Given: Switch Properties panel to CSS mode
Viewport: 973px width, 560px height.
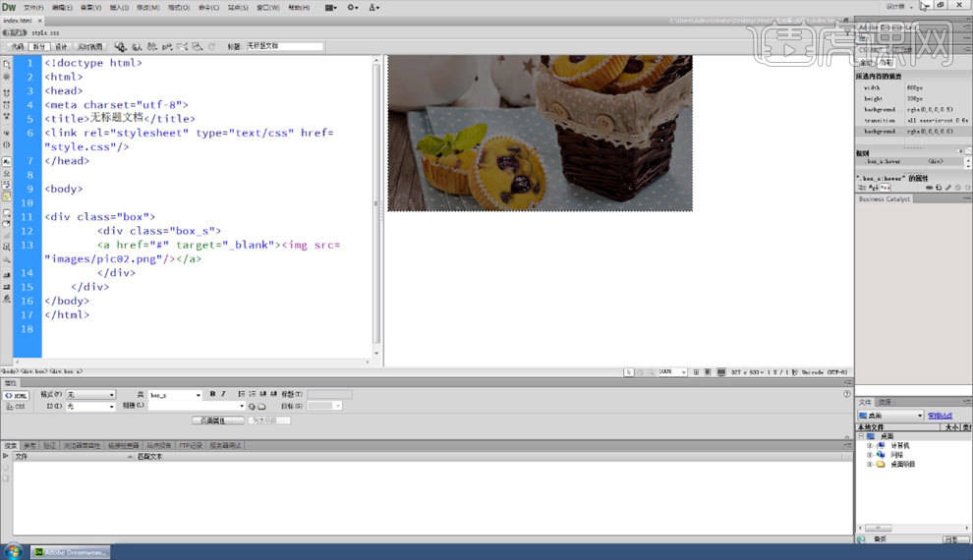Looking at the screenshot, I should pos(16,407).
